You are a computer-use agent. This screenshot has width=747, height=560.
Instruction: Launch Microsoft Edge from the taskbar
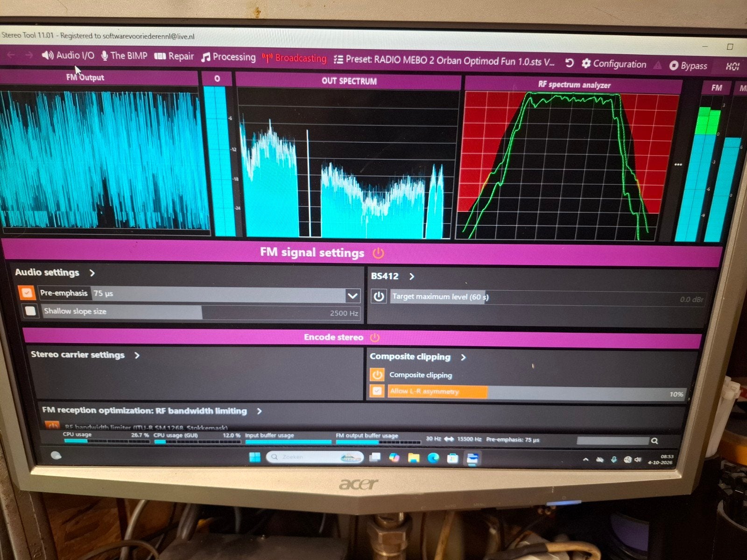tap(433, 458)
